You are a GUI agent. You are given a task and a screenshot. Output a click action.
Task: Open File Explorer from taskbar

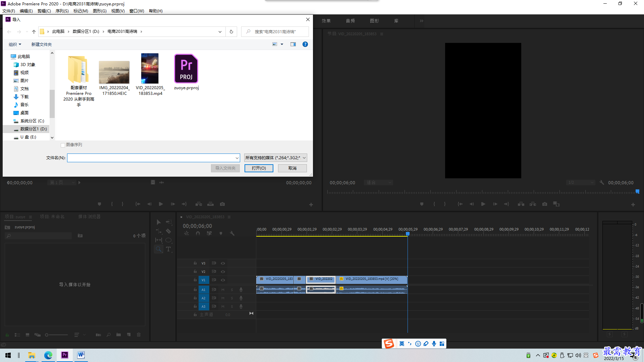tap(32, 355)
